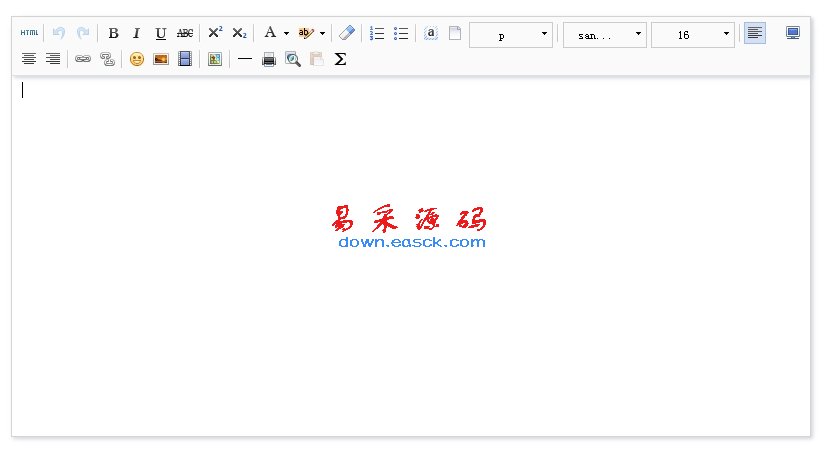The height and width of the screenshot is (460, 824).
Task: Open the emoticon smiley picker
Action: (137, 59)
